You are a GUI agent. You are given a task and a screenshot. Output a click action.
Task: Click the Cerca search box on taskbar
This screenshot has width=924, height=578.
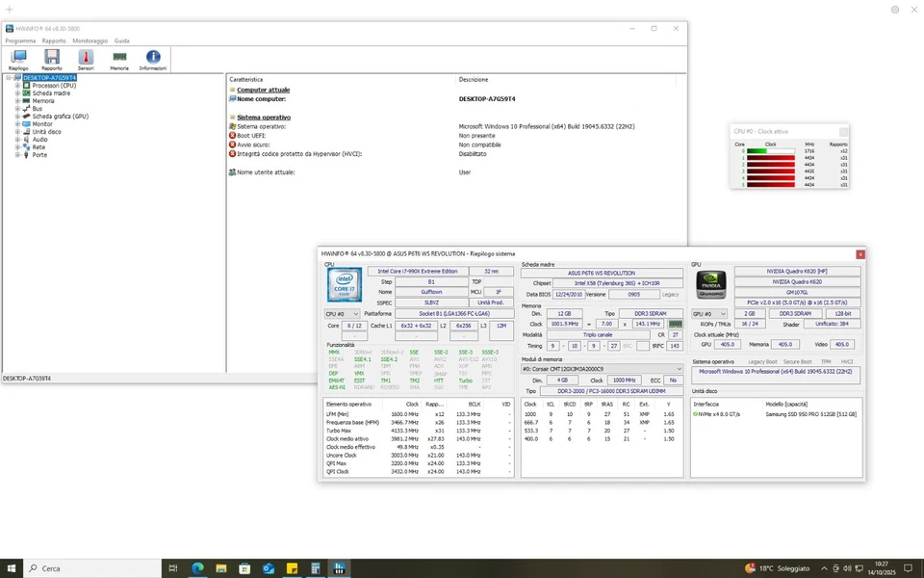pos(77,568)
